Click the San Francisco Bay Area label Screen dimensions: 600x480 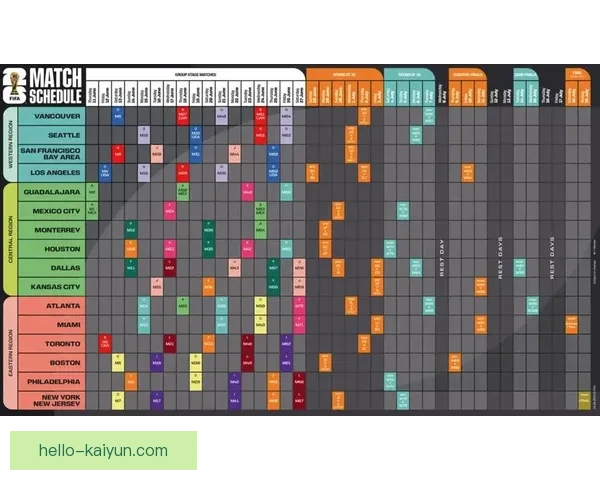(x=51, y=153)
